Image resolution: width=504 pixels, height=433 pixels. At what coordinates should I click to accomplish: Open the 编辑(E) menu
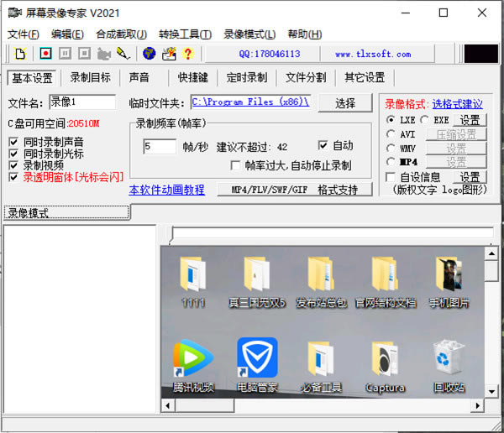pyautogui.click(x=67, y=34)
